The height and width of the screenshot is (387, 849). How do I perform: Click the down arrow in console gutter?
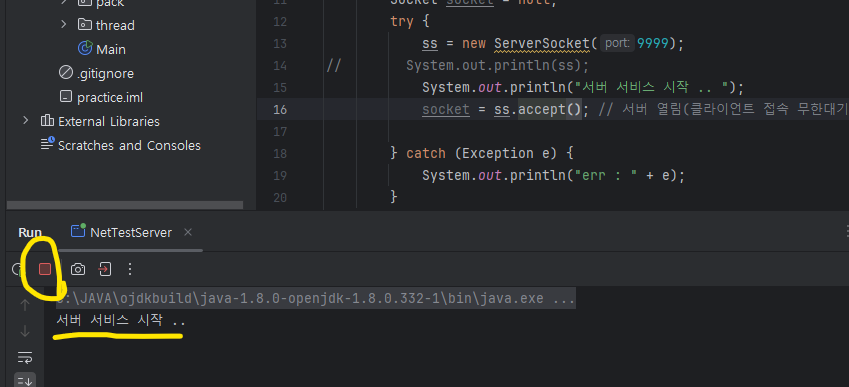coord(25,331)
